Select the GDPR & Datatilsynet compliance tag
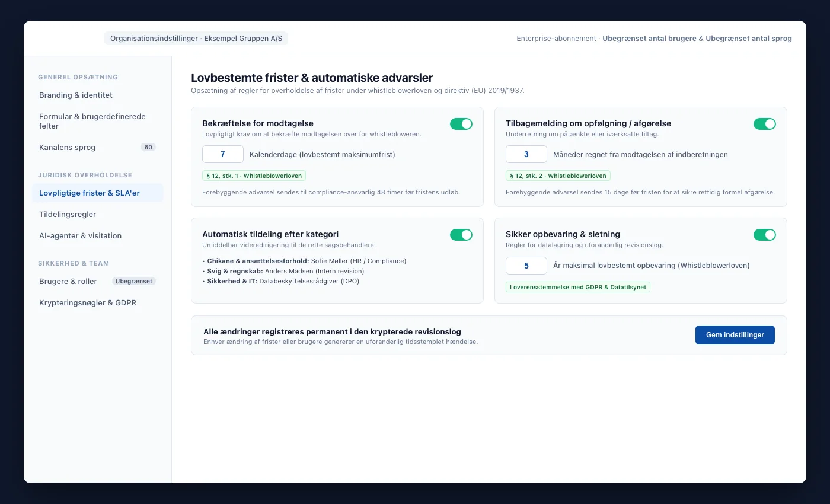 coord(578,287)
